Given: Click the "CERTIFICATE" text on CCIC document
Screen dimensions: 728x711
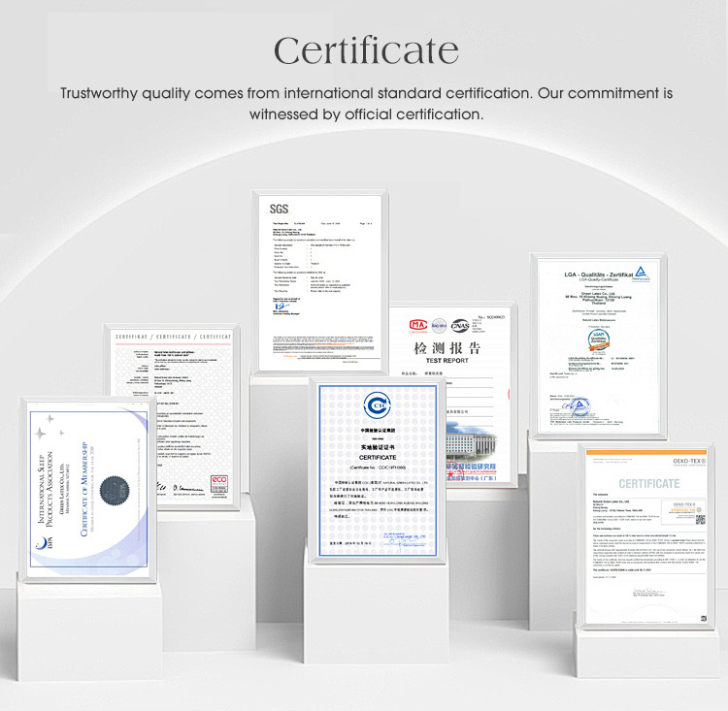Looking at the screenshot, I should tap(378, 457).
